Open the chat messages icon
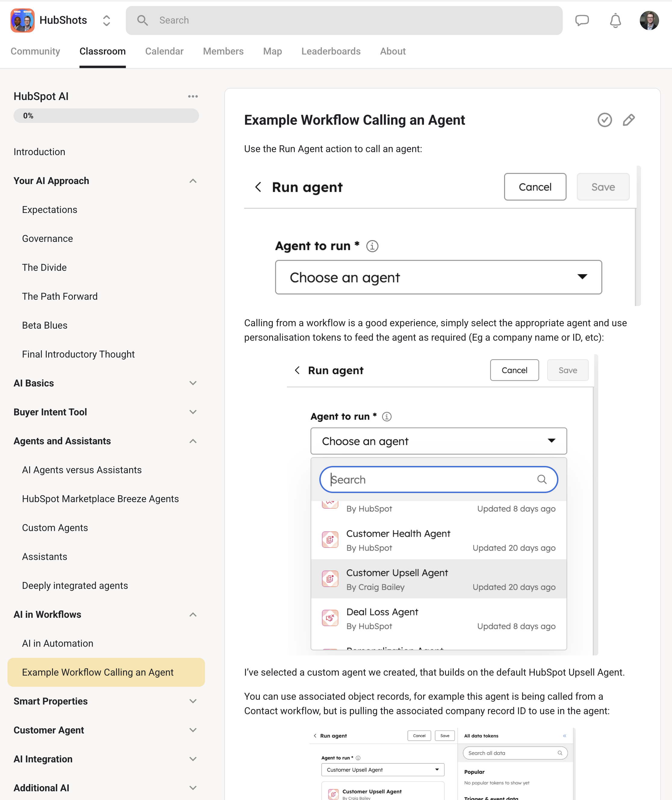This screenshot has width=672, height=800. tap(582, 20)
